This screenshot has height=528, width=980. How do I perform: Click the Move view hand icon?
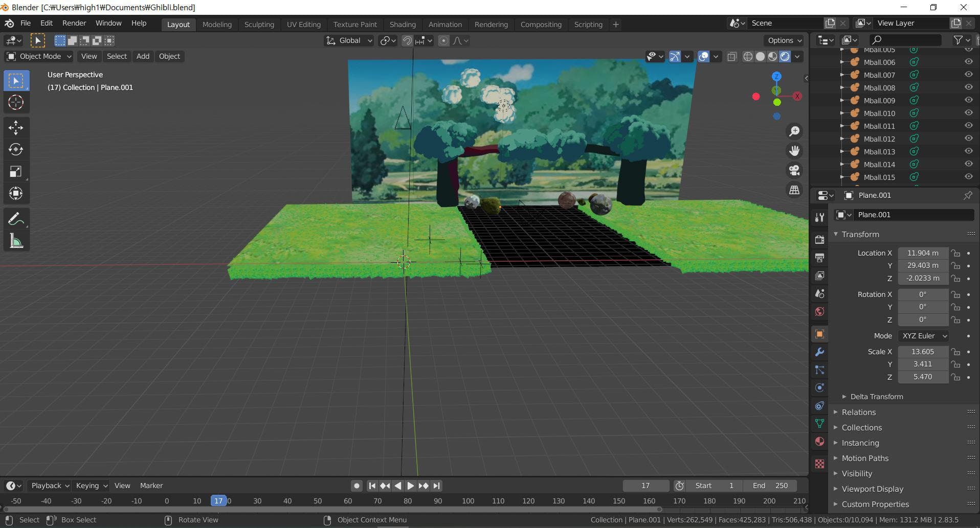coord(794,151)
